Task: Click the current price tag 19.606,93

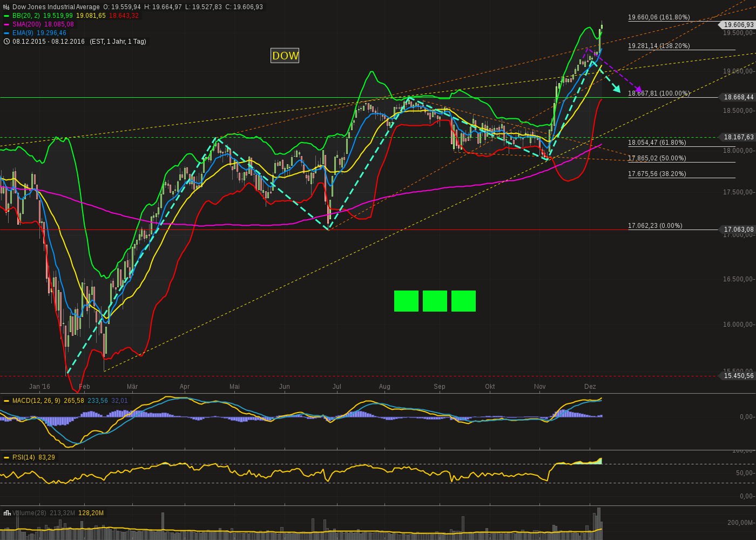Action: (738, 25)
